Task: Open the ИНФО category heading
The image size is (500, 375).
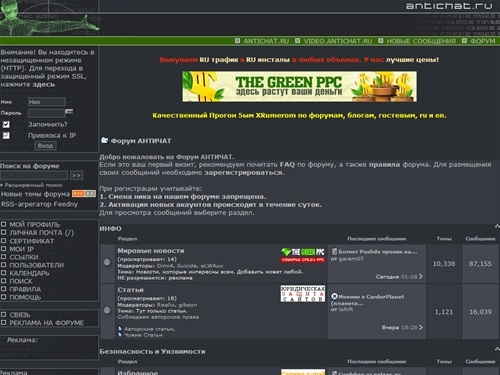Action: tap(110, 229)
